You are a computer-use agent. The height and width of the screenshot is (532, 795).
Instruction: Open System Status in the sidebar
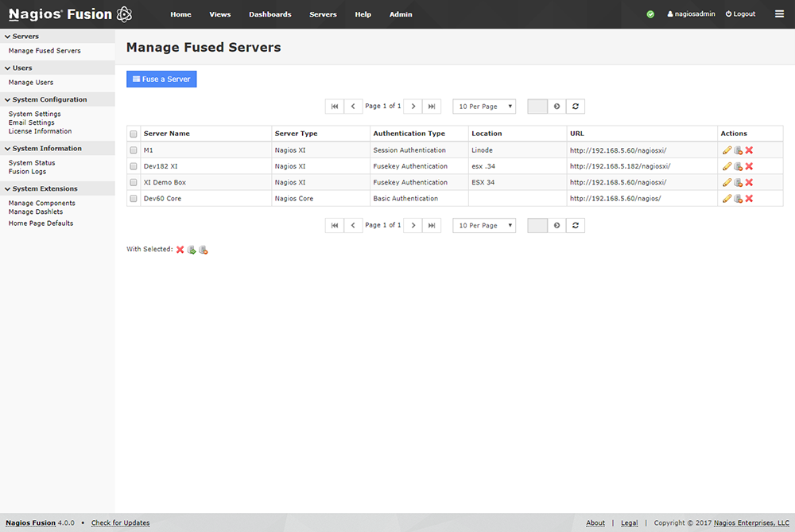click(32, 163)
